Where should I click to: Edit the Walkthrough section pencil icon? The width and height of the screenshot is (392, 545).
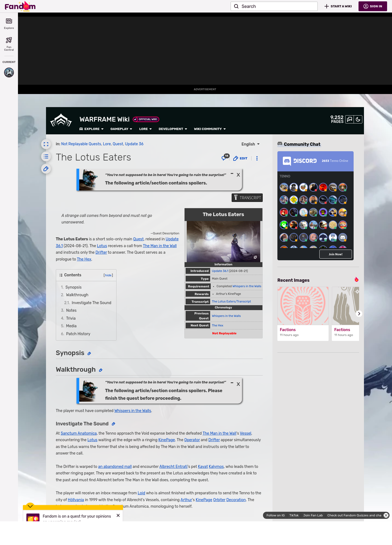pos(100,370)
